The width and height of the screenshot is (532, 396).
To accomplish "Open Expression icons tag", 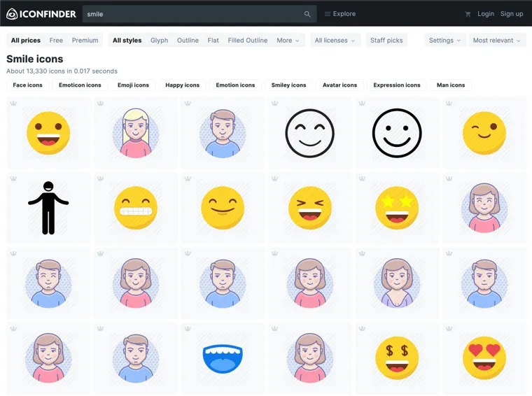I will (x=397, y=85).
